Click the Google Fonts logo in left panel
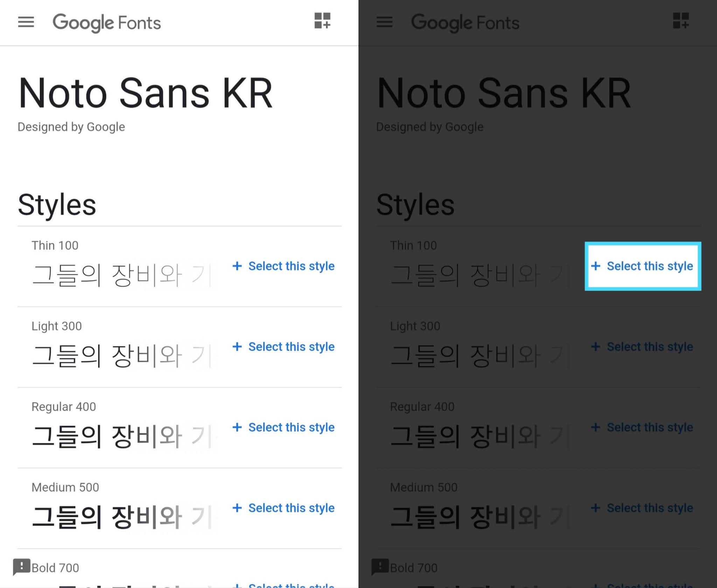Viewport: 717px width, 588px height. [x=107, y=23]
